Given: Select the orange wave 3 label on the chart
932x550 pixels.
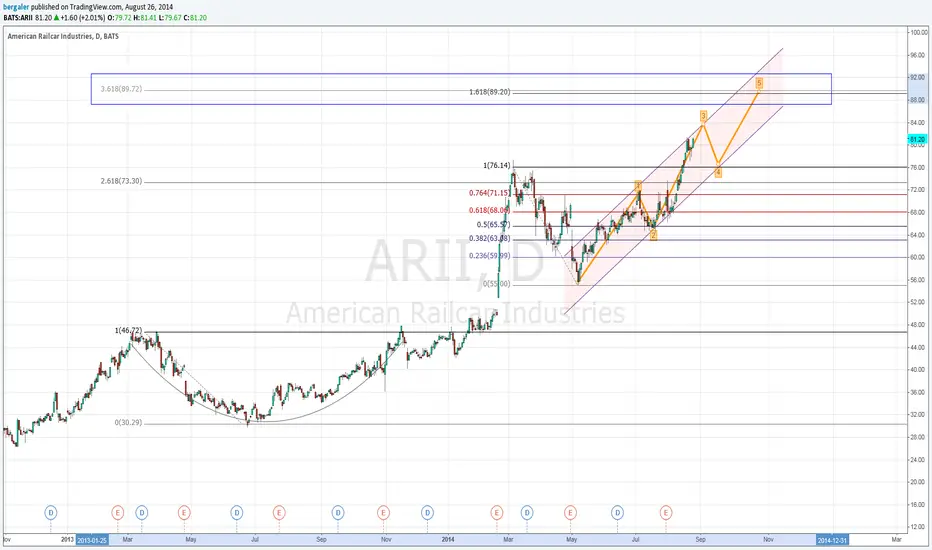Looking at the screenshot, I should tap(703, 116).
